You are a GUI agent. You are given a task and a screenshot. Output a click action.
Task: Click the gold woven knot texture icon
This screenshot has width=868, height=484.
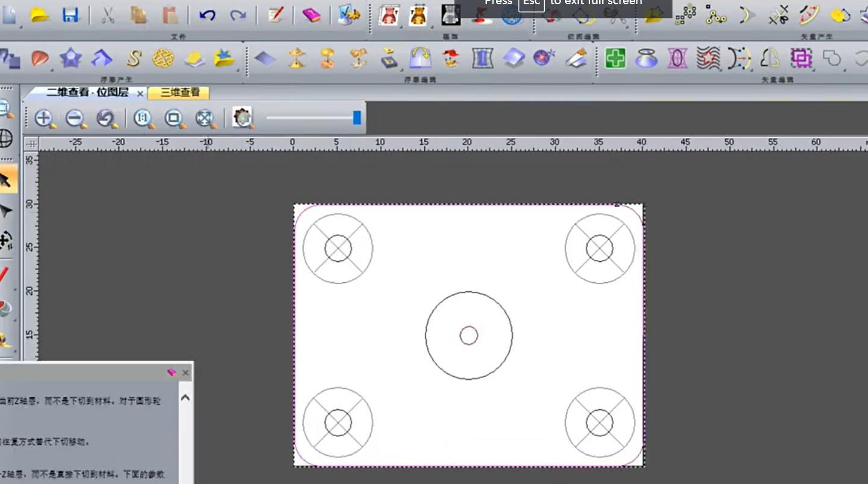click(163, 58)
